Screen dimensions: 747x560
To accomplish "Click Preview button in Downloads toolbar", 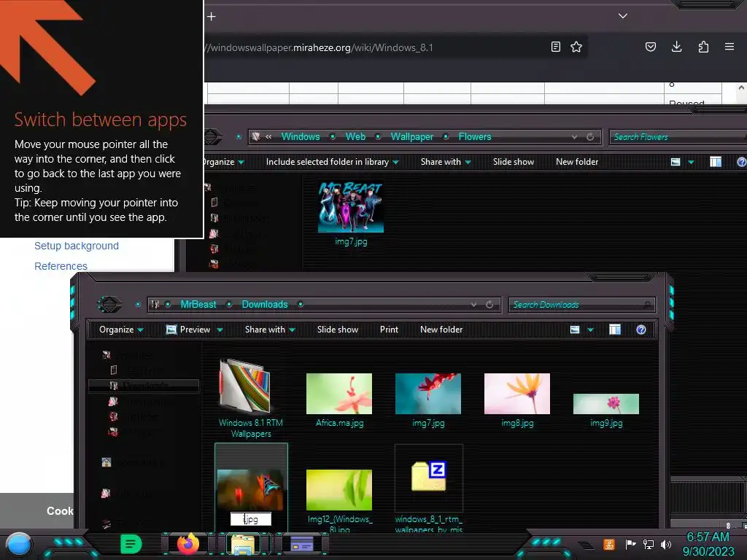I will tap(188, 330).
